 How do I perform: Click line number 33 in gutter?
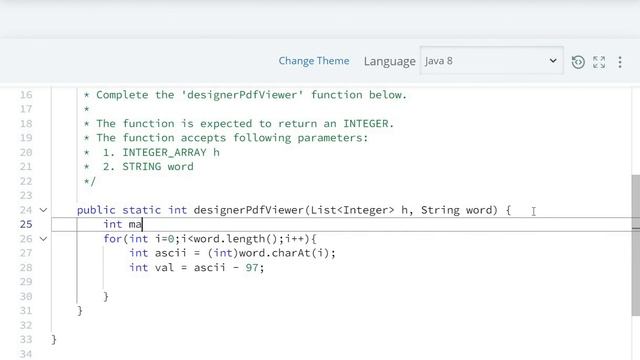pyautogui.click(x=26, y=340)
